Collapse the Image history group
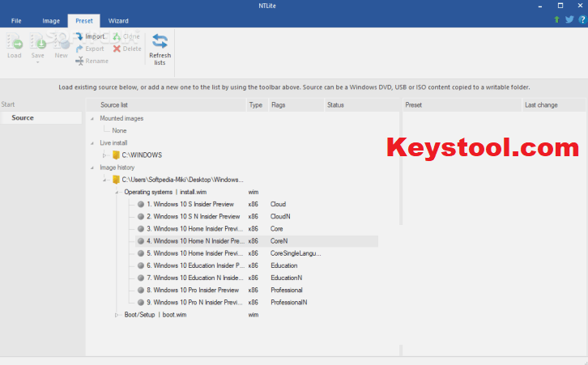588x365 pixels. pyautogui.click(x=92, y=168)
